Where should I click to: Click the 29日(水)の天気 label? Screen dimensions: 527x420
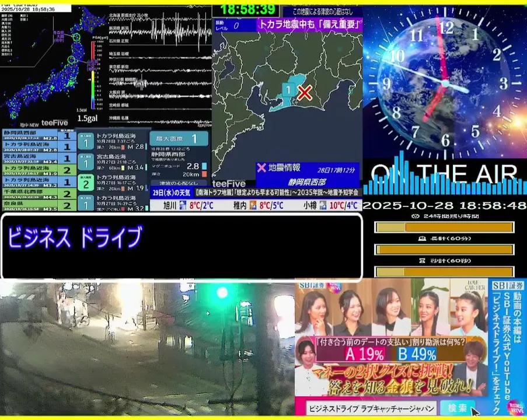coord(171,192)
